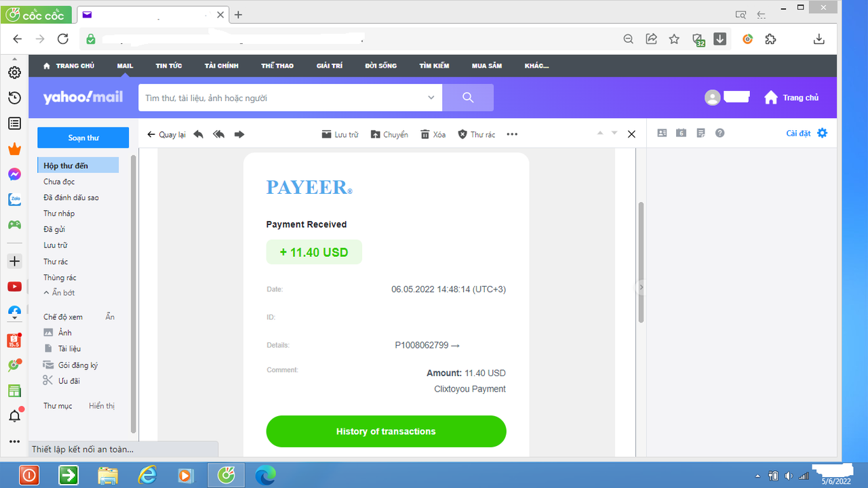Go to previous message arrow

[x=600, y=133]
